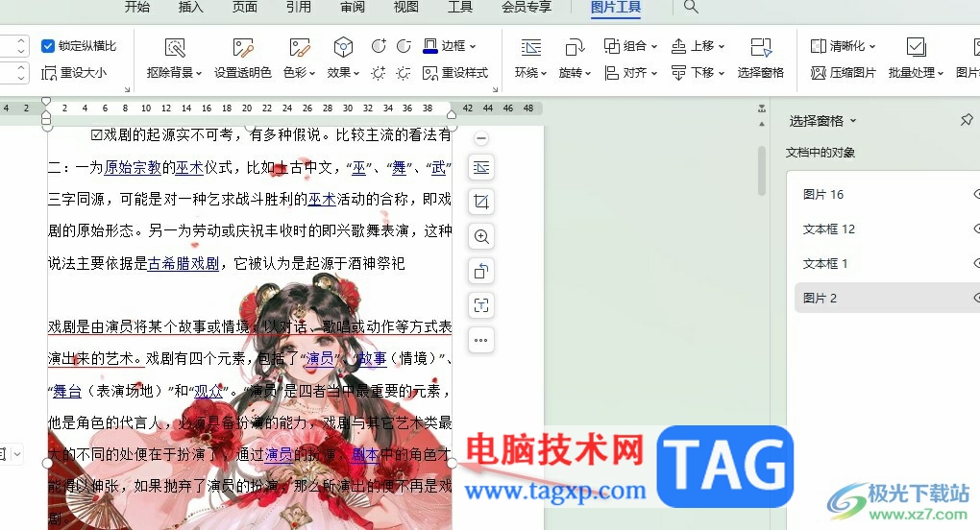Switch to the 页面 tab
The height and width of the screenshot is (530, 980).
point(244,7)
